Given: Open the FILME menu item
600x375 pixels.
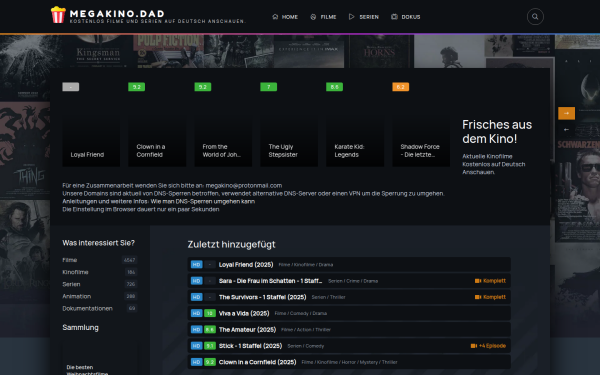Looking at the screenshot, I should (323, 17).
